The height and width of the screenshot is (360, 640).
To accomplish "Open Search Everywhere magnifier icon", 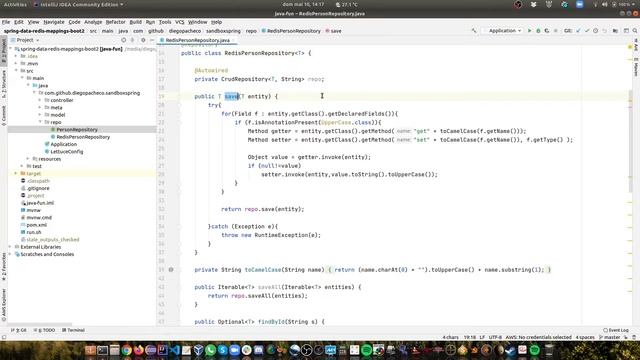I will pos(635,31).
